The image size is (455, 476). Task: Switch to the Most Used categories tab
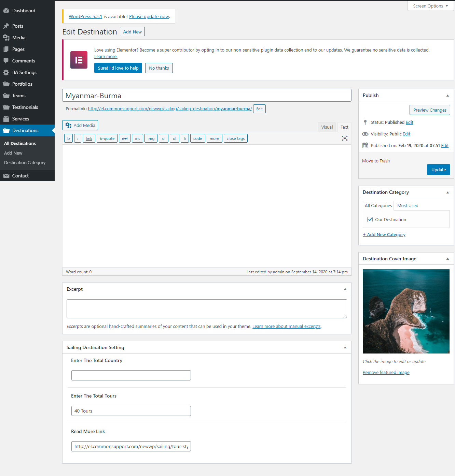[408, 205]
